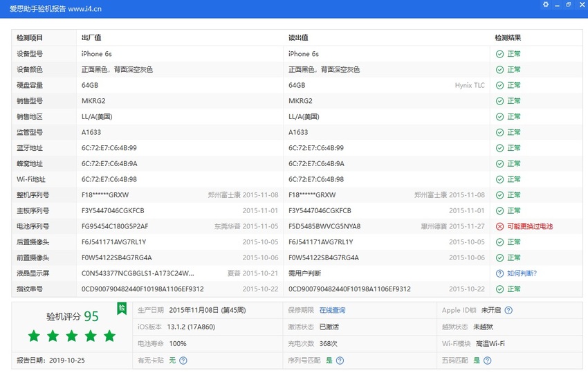Viewport: 588px width, 373px height.
Task: Click the green check icon for 前置摄像头
Action: (499, 258)
